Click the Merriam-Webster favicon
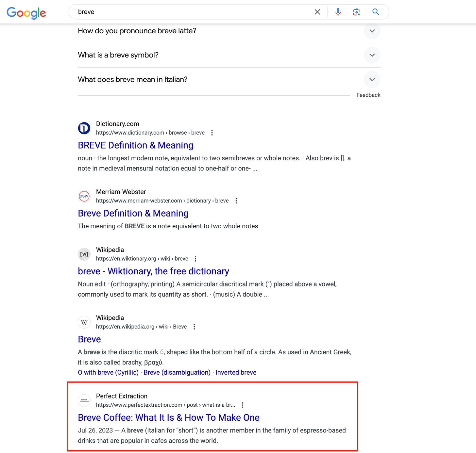The width and height of the screenshot is (476, 453). (x=84, y=196)
